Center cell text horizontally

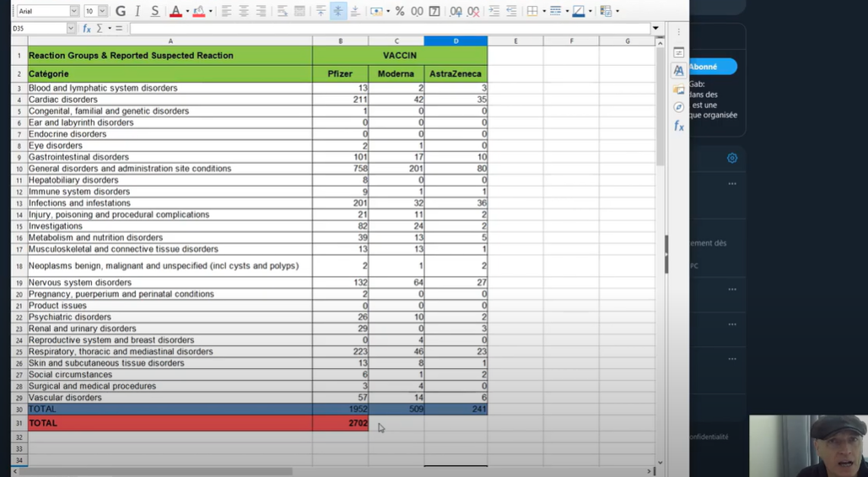244,11
